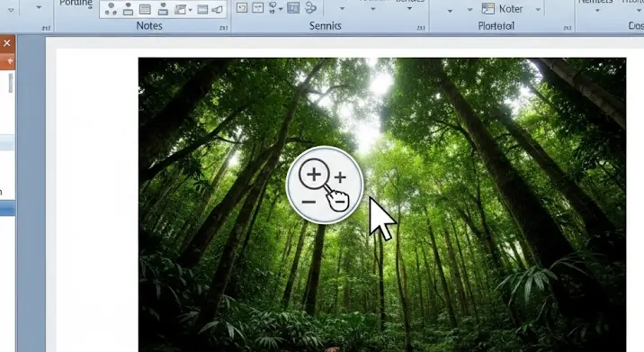
Task: Click the Plortetal group label
Action: pyautogui.click(x=496, y=26)
